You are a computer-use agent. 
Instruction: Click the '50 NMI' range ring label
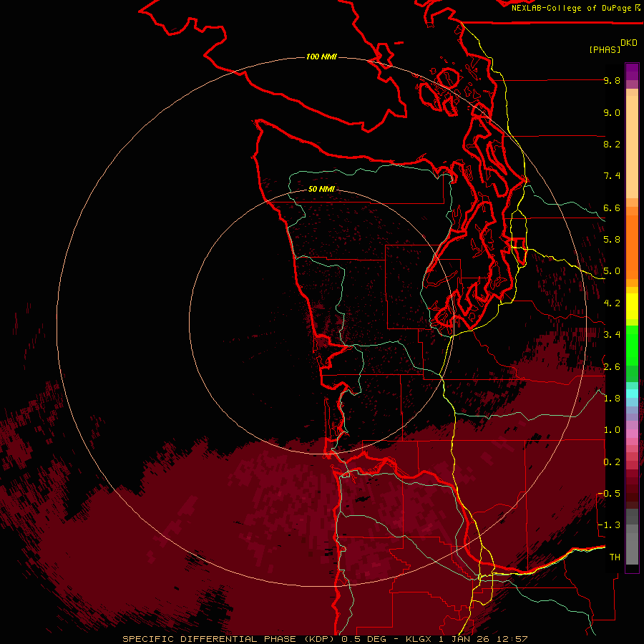321,189
